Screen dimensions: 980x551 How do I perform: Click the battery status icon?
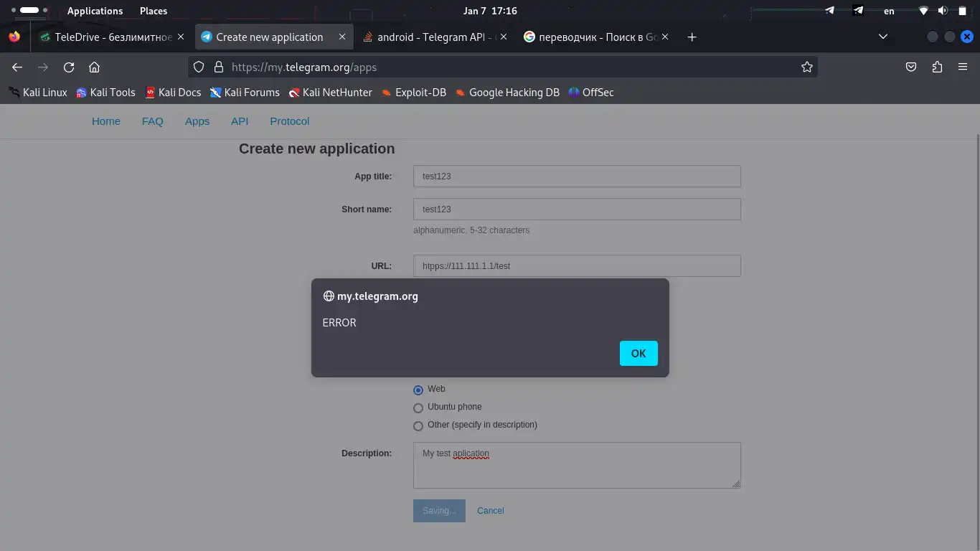962,11
